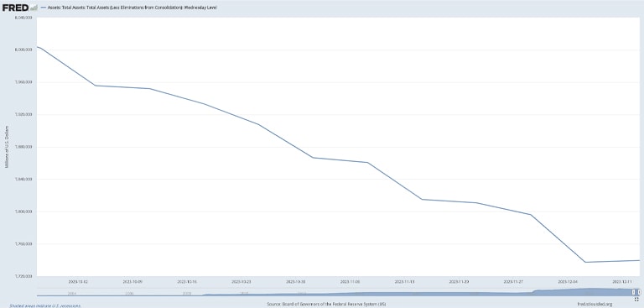Click the 2023-10-16 x-axis date label
The height and width of the screenshot is (308, 644).
pyautogui.click(x=187, y=282)
